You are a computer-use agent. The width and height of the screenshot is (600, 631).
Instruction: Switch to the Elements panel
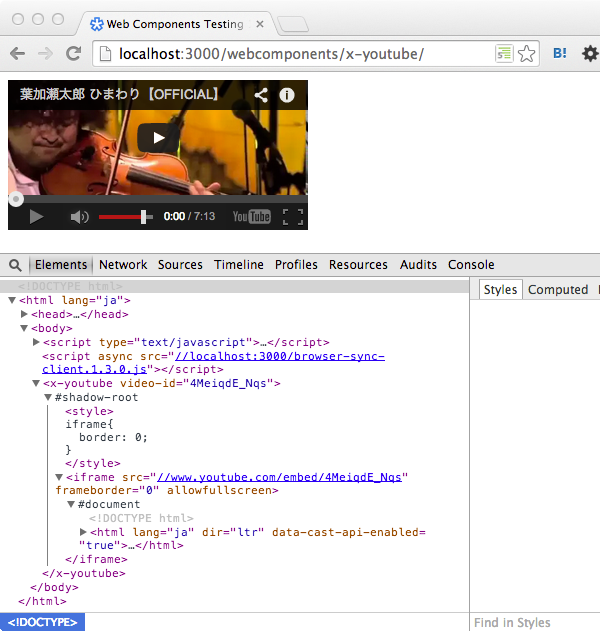click(x=61, y=265)
